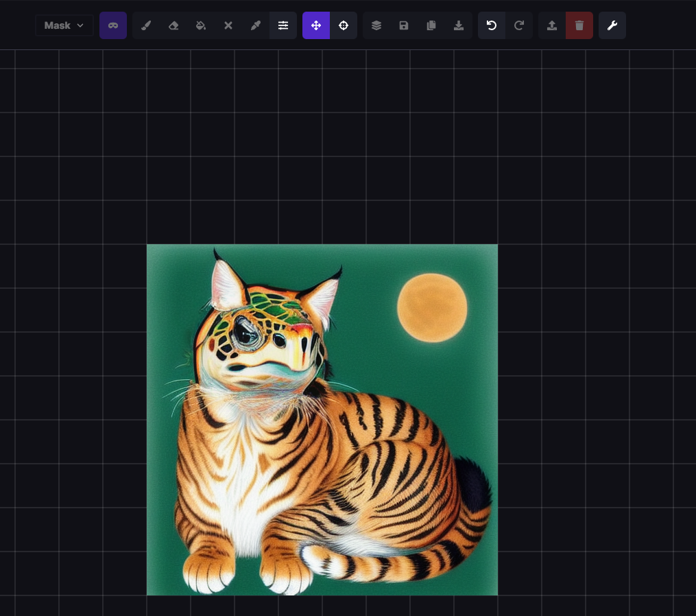The width and height of the screenshot is (696, 616).
Task: Select the Paint Bucket fill tool
Action: (x=201, y=25)
